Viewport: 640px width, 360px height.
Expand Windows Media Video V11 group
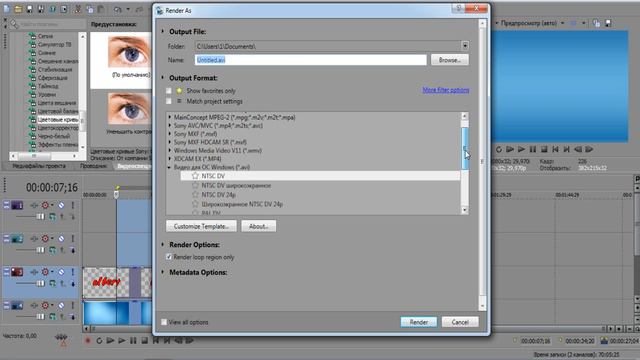click(x=170, y=150)
